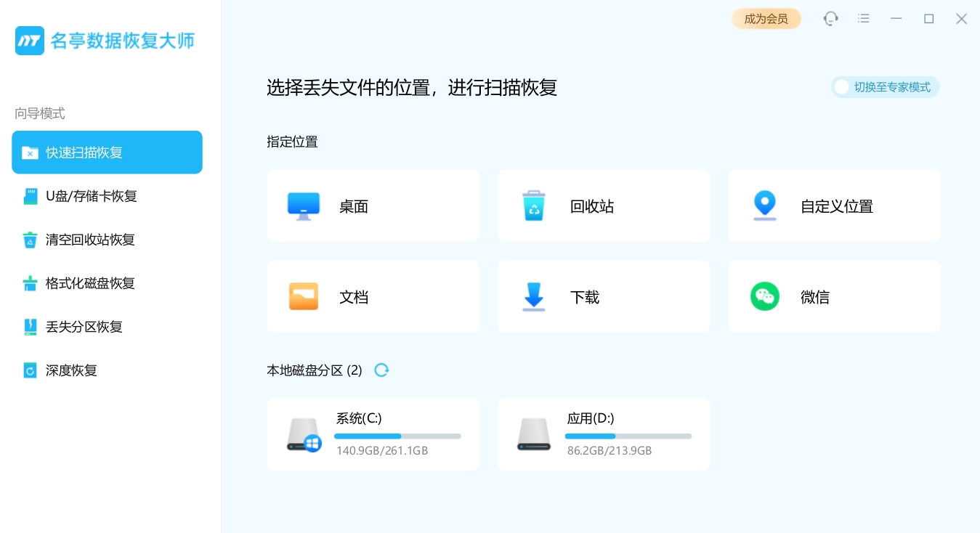Select 丢失分区恢复 recovery mode
The image size is (980, 533).
(107, 327)
